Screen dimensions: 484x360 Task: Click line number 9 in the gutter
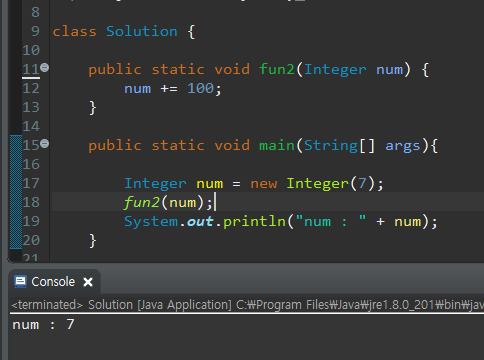35,31
